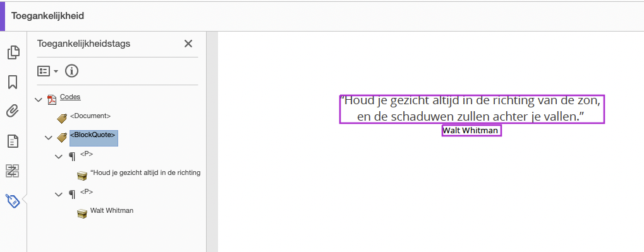Click the Walt Whitman text box in document
Image resolution: width=644 pixels, height=252 pixels.
point(471,131)
